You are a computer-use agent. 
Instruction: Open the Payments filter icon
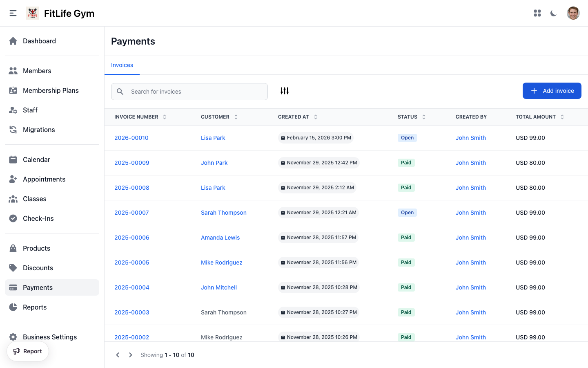pyautogui.click(x=285, y=90)
